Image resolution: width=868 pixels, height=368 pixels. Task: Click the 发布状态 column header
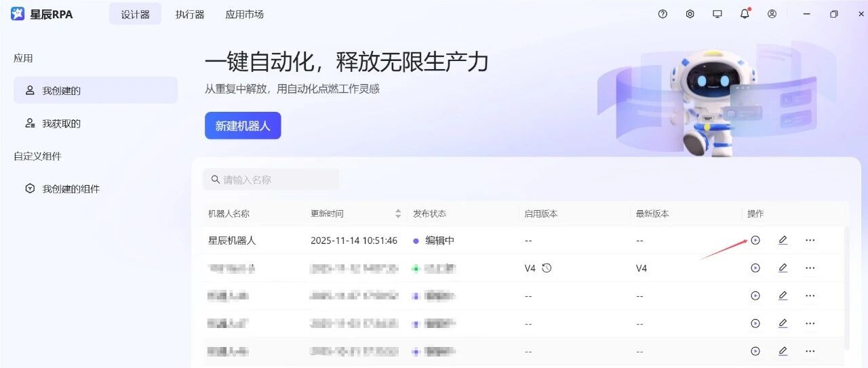(430, 213)
